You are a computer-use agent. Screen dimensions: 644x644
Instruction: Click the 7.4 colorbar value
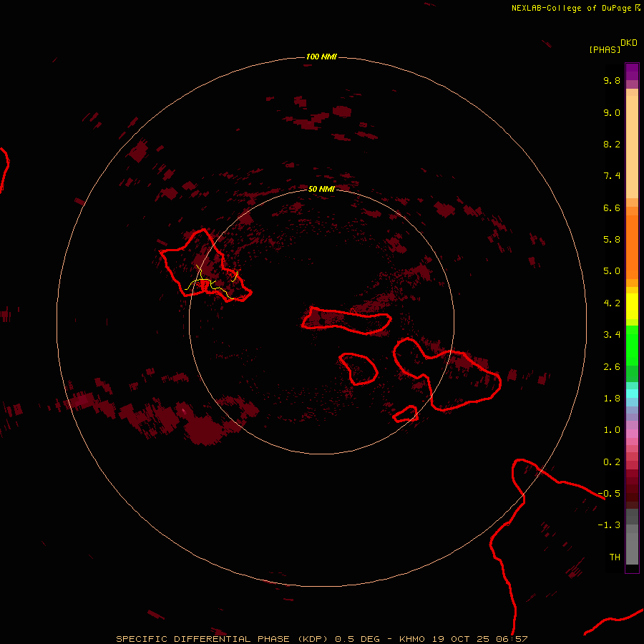[x=612, y=176]
